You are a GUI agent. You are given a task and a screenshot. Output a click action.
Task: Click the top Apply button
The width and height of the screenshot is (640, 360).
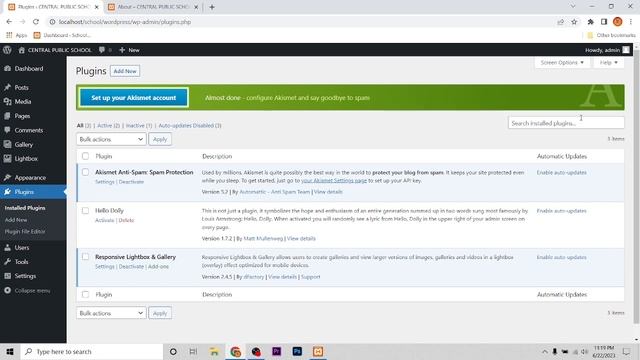(160, 139)
